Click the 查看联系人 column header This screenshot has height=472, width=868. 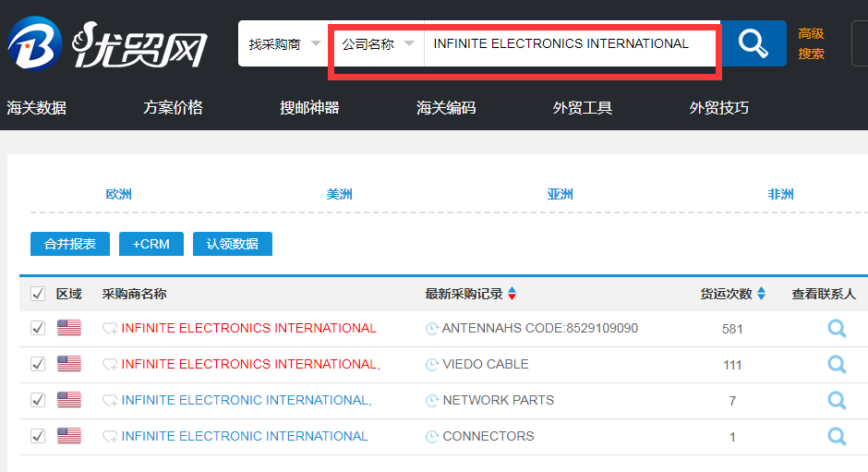[824, 294]
